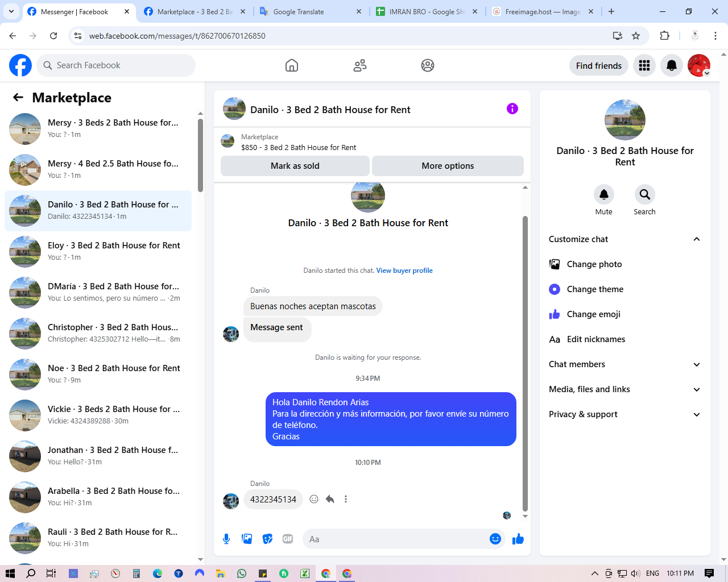Open the notifications bell
The height and width of the screenshot is (582, 728).
pyautogui.click(x=672, y=65)
